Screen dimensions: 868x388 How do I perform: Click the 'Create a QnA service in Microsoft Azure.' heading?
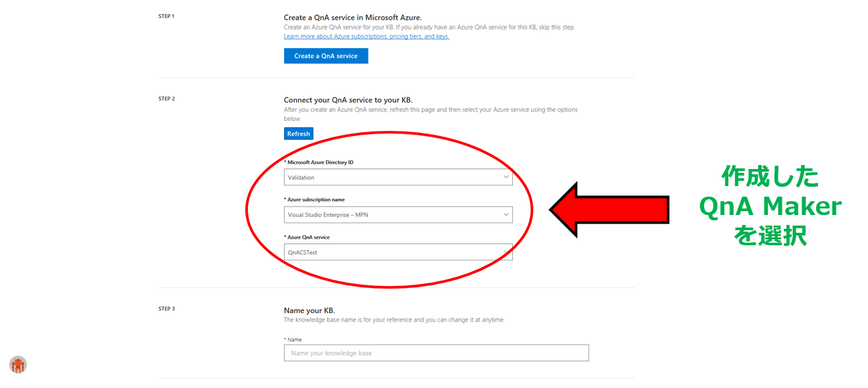click(x=352, y=17)
